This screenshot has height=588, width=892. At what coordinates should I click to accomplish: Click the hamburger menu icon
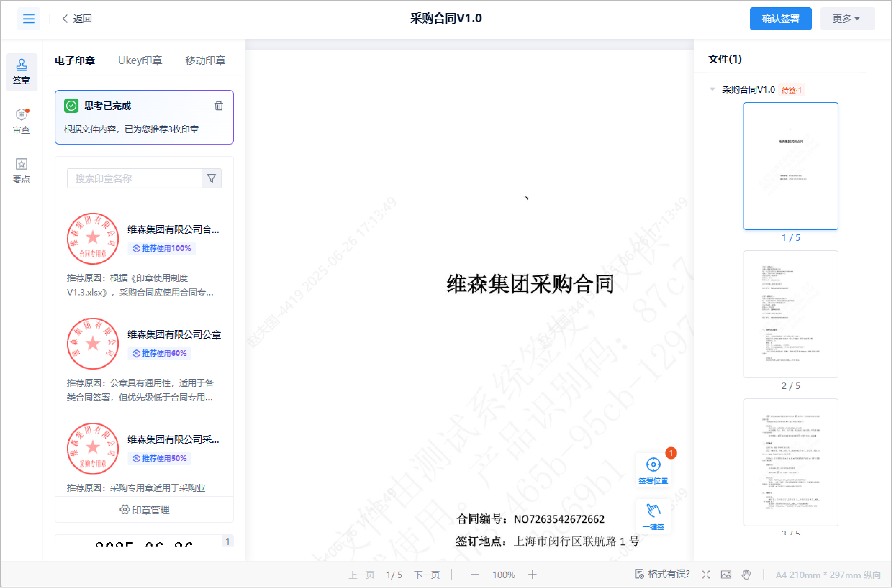coord(29,18)
